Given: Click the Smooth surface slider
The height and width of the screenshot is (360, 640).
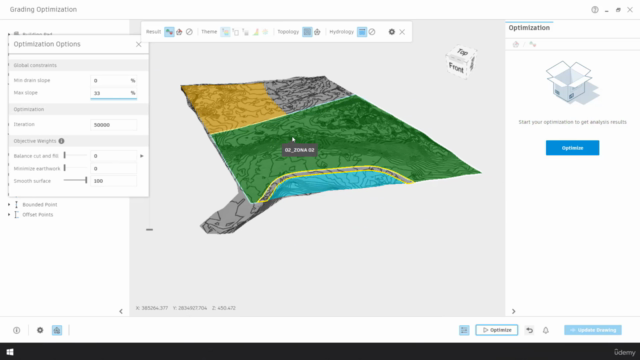Looking at the screenshot, I should pyautogui.click(x=76, y=180).
